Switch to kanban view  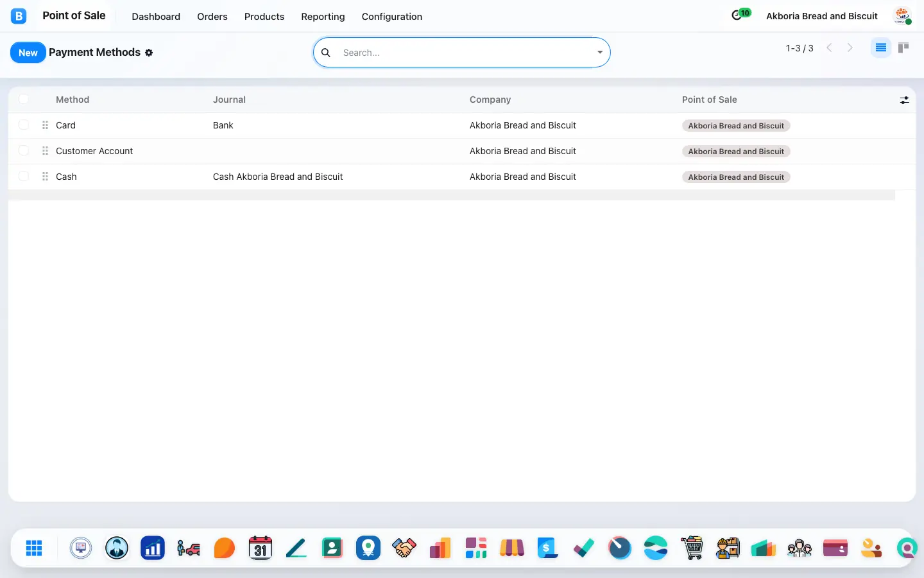pyautogui.click(x=903, y=48)
